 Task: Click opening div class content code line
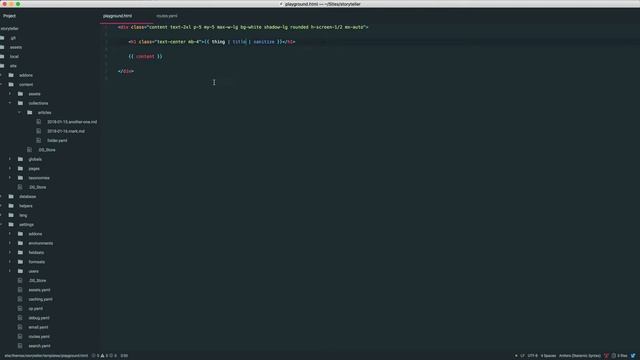click(243, 27)
